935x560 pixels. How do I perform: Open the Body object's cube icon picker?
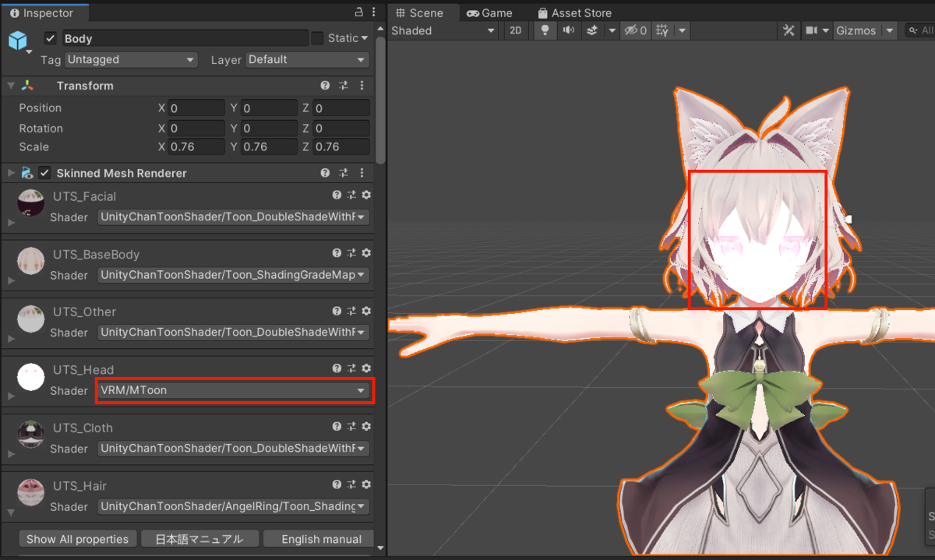point(18,41)
